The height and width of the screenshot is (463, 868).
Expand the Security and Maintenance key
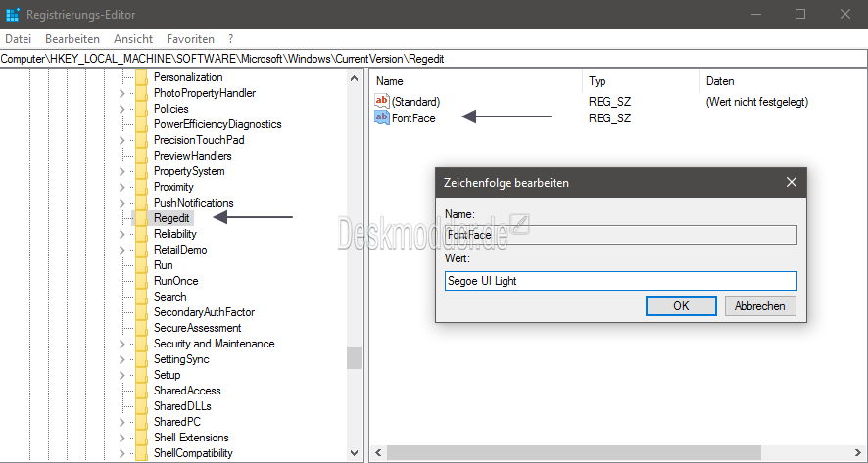121,344
